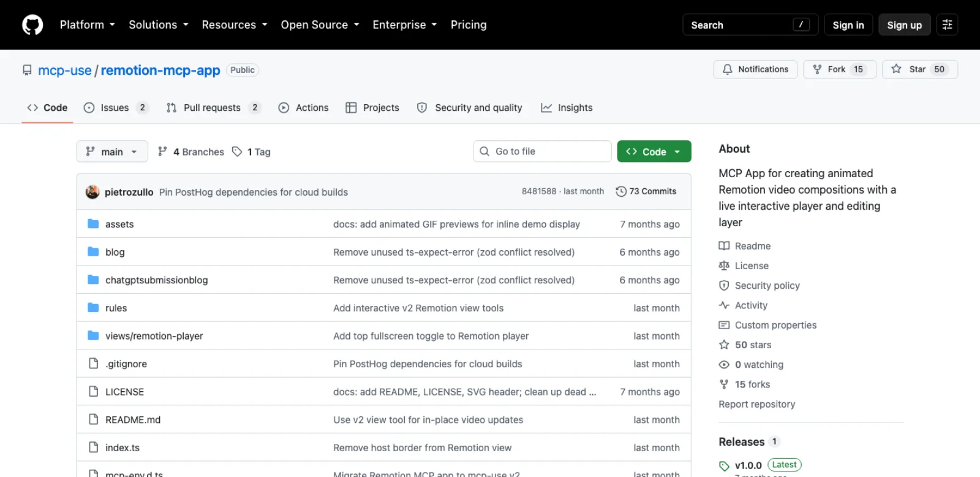Open the mcp-use owner link
Image resolution: width=980 pixels, height=477 pixels.
tap(65, 70)
